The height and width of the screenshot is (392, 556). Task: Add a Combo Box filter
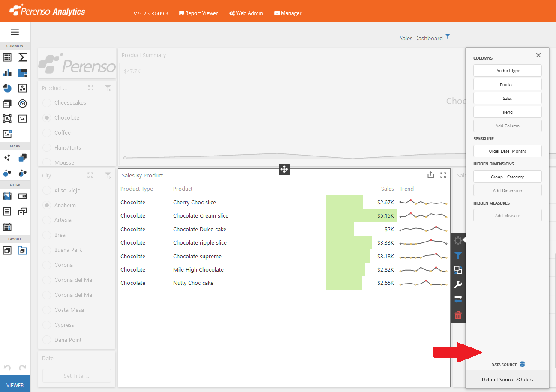(23, 196)
